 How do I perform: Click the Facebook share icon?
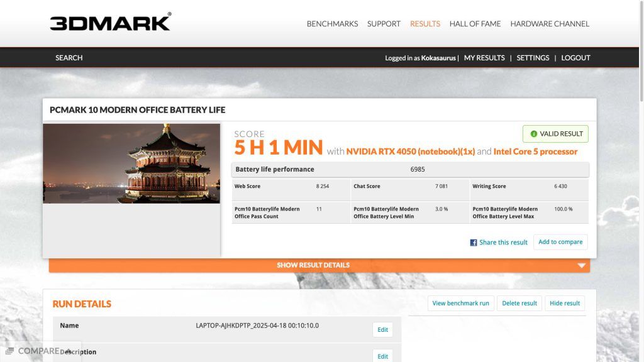pos(474,243)
